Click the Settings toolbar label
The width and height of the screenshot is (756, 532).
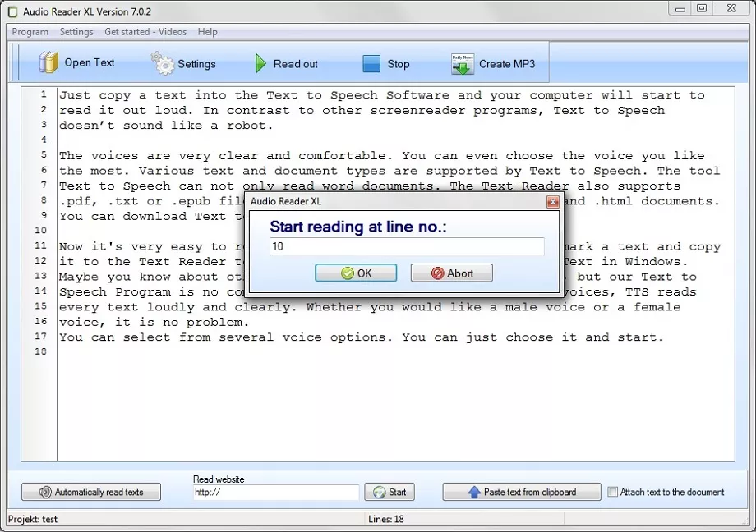coord(196,64)
